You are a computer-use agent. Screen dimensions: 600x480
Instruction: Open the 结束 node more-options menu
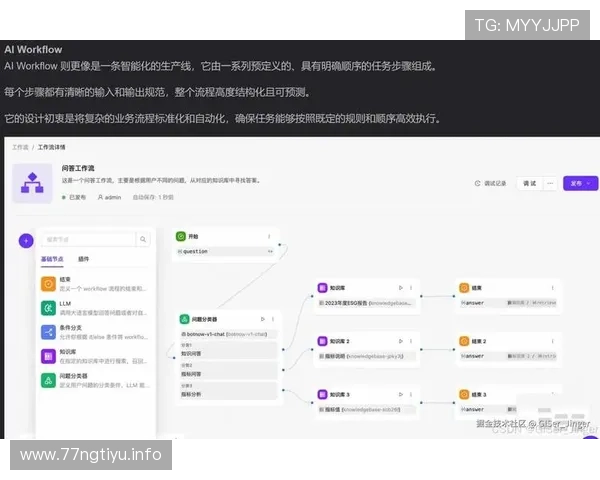point(553,287)
